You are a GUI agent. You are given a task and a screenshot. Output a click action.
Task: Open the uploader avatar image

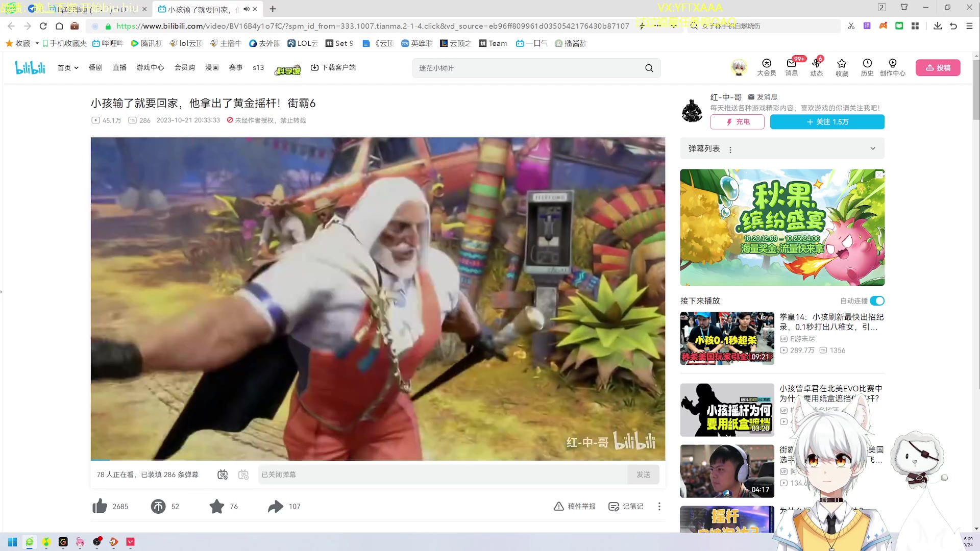pos(692,111)
